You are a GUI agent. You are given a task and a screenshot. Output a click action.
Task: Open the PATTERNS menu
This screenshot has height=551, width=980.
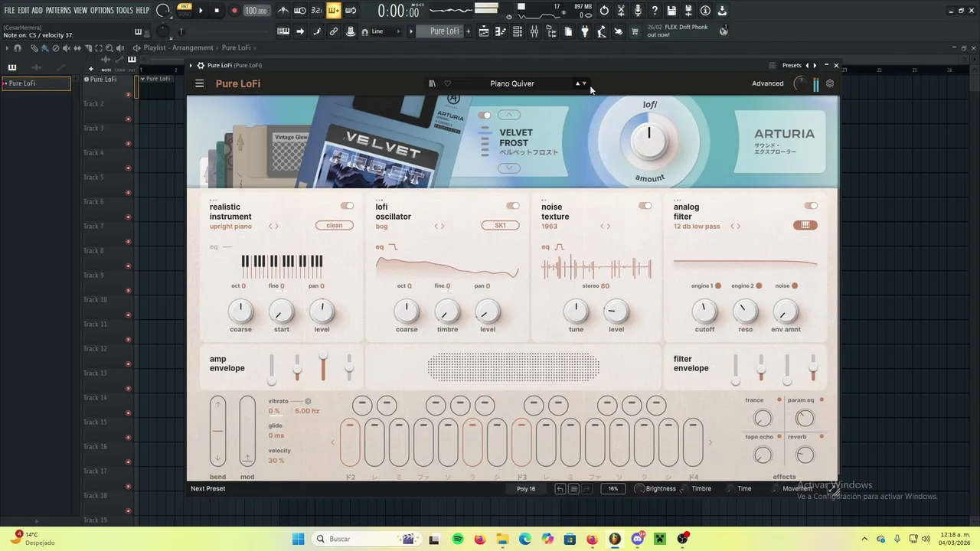click(x=58, y=11)
